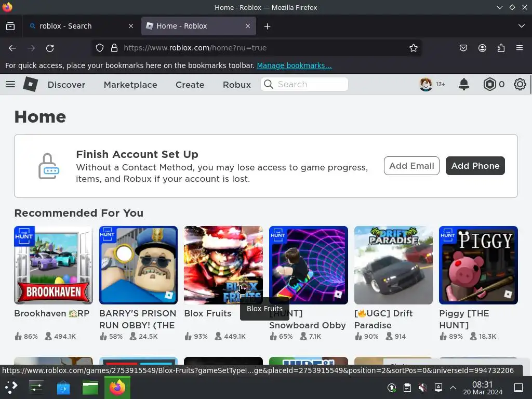Switch to the roblox - Search tab
This screenshot has width=532, height=399.
(x=82, y=26)
